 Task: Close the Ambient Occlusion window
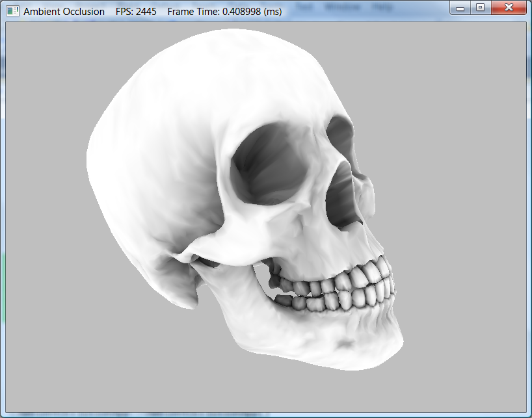(x=508, y=8)
